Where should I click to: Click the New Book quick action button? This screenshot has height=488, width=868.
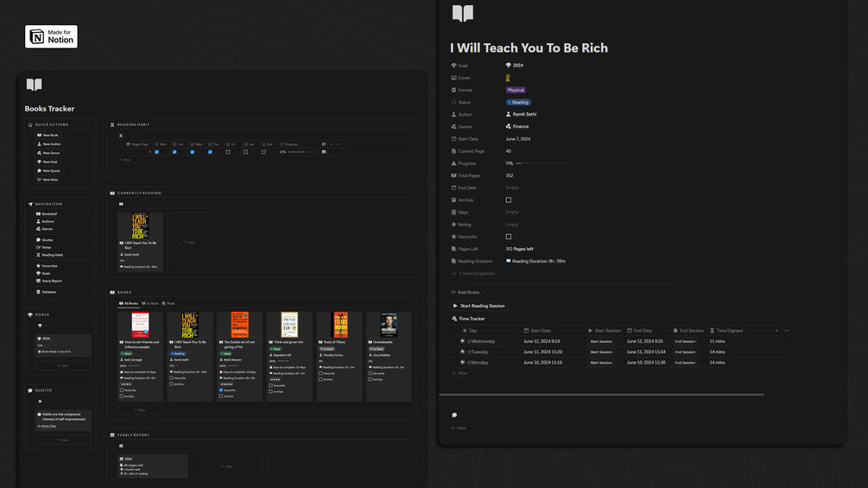click(x=48, y=135)
